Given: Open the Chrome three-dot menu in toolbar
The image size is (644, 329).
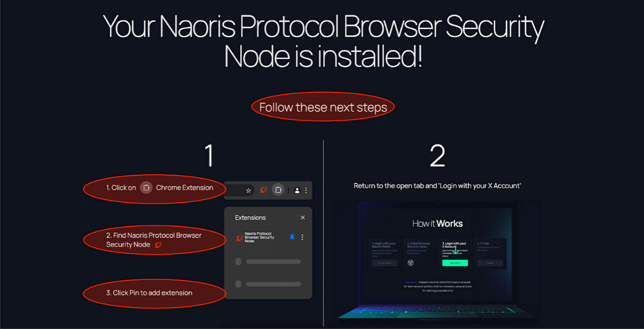Looking at the screenshot, I should (306, 190).
